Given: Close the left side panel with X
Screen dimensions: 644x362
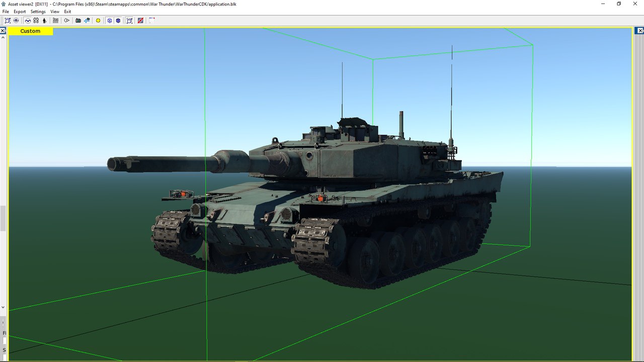Looking at the screenshot, I should (3, 31).
